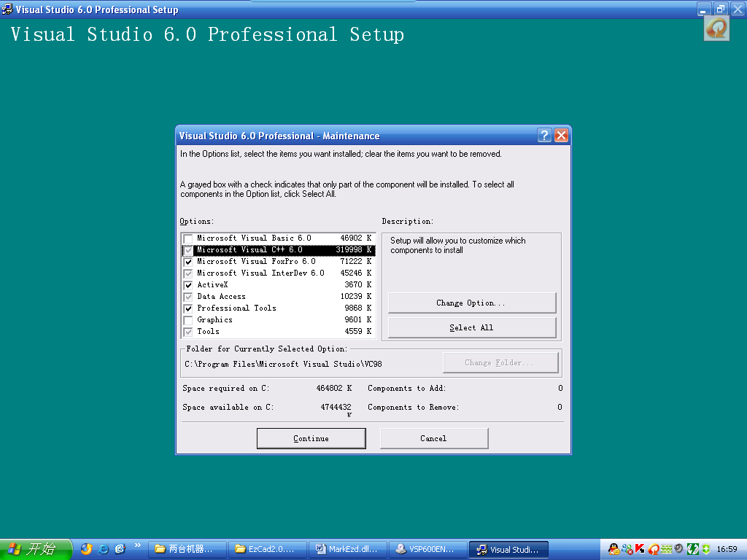This screenshot has height=560, width=747.
Task: Open the speaker volume tray icon
Action: click(x=679, y=549)
